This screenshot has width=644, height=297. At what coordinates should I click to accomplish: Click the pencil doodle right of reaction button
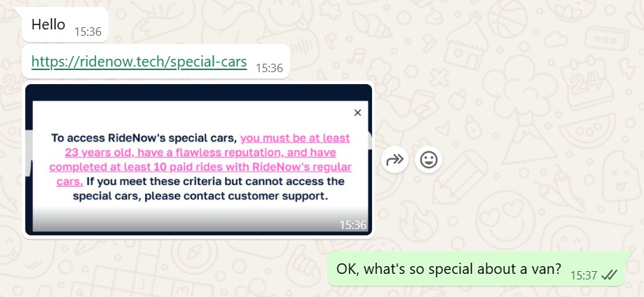(459, 177)
